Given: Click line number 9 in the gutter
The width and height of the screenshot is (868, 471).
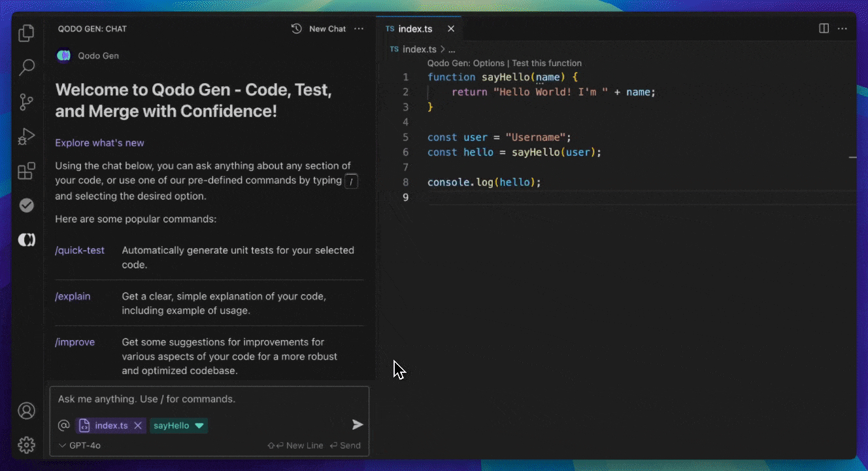Looking at the screenshot, I should (405, 197).
